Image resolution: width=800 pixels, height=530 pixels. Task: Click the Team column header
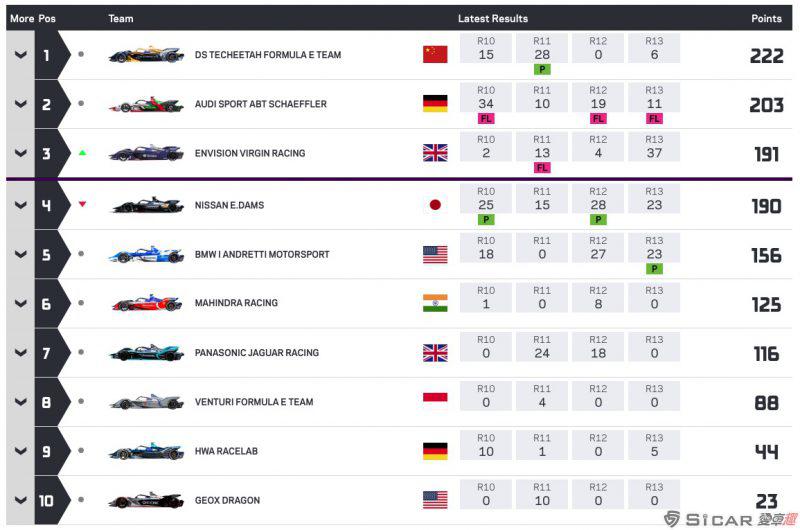pos(121,18)
